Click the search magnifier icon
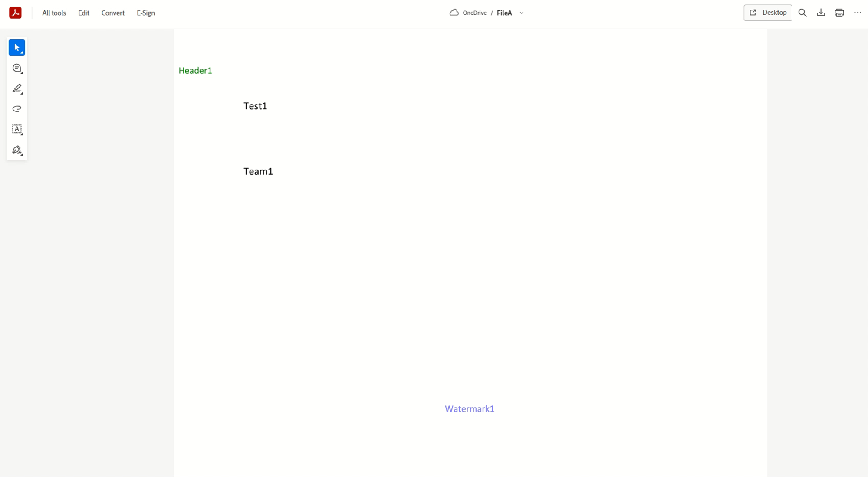This screenshot has height=477, width=868. 802,13
